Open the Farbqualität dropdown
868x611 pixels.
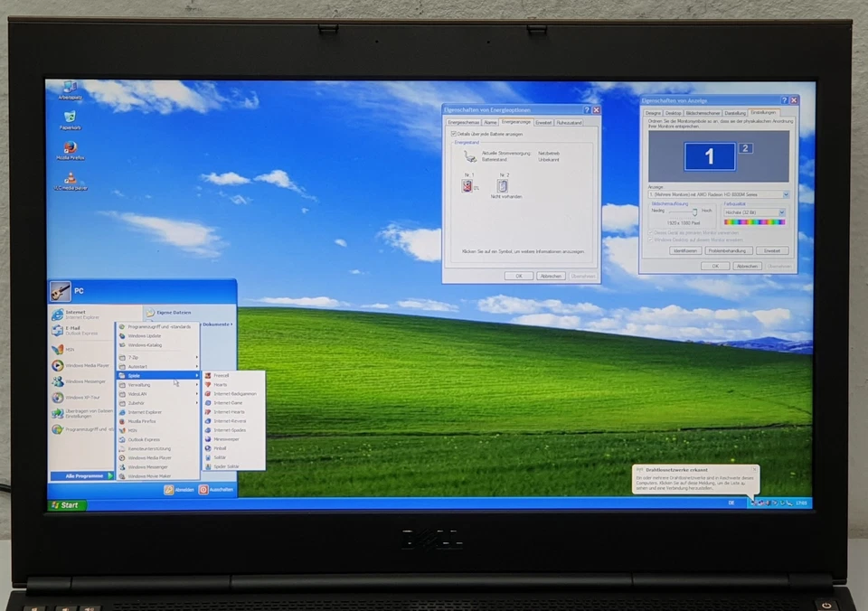pos(782,212)
